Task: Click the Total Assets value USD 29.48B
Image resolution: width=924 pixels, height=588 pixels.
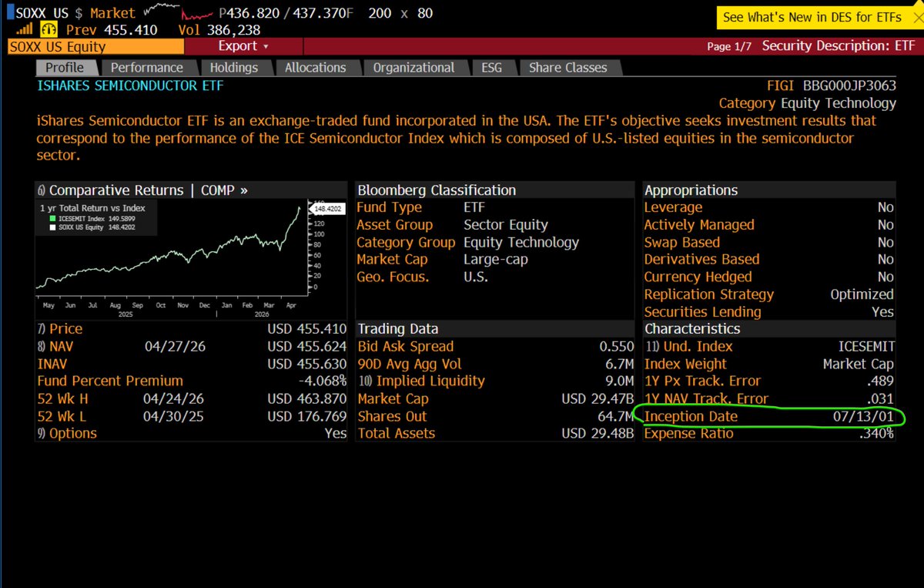Action: tap(598, 433)
